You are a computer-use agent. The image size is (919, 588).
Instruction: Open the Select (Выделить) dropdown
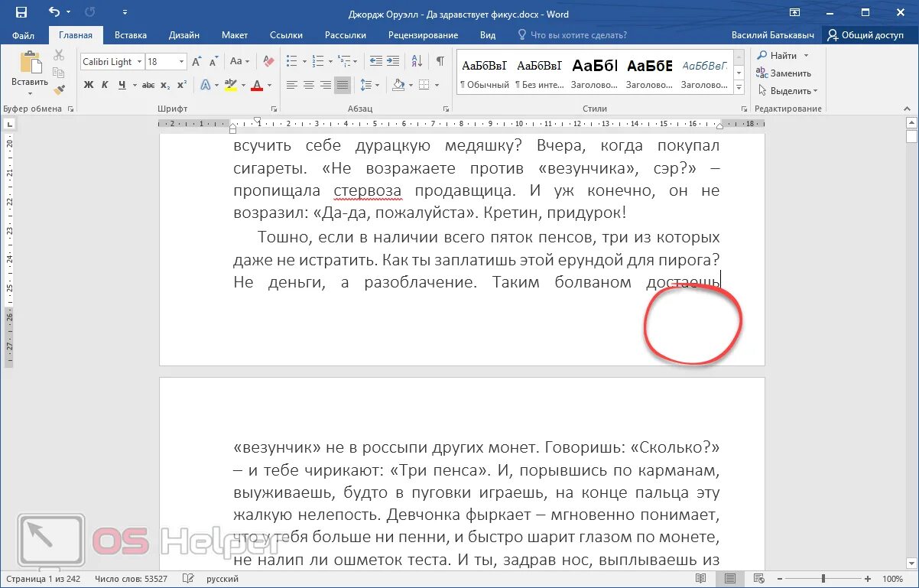pos(787,91)
